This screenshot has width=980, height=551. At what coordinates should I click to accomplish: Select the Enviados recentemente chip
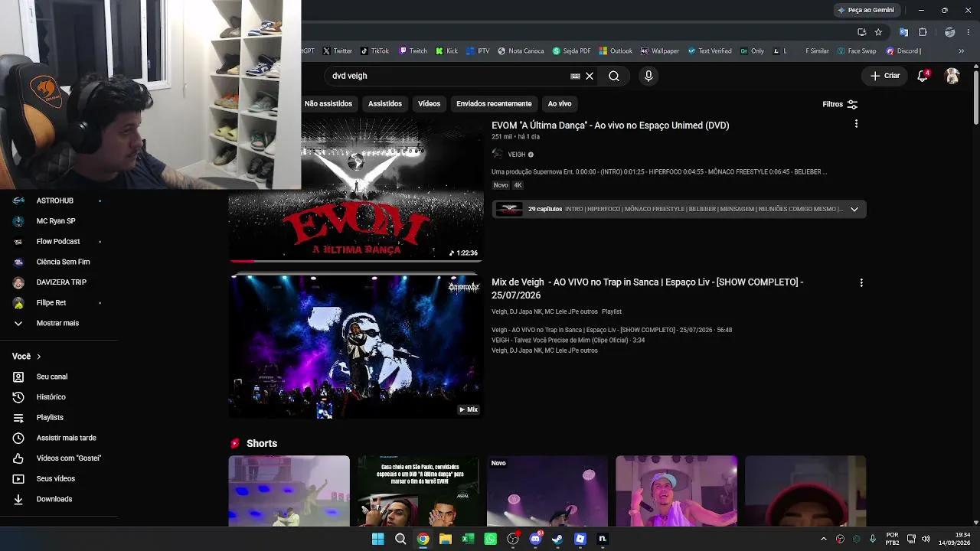tap(494, 103)
